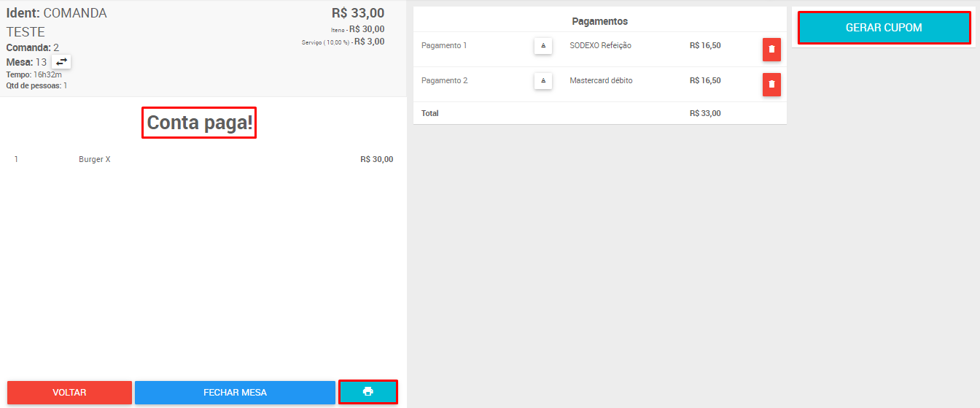Viewport: 980px width, 408px height.
Task: Click the swap table icon beside Mesa 13
Action: (61, 62)
